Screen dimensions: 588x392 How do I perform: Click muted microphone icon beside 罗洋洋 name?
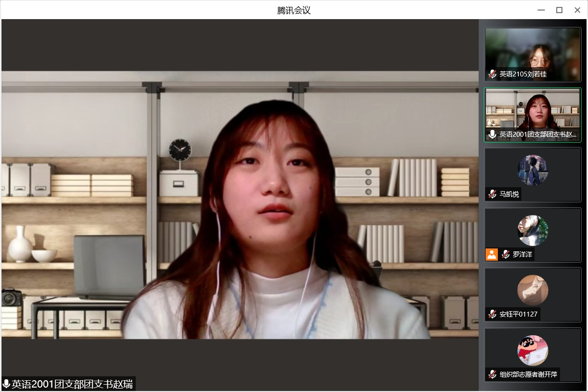point(506,254)
